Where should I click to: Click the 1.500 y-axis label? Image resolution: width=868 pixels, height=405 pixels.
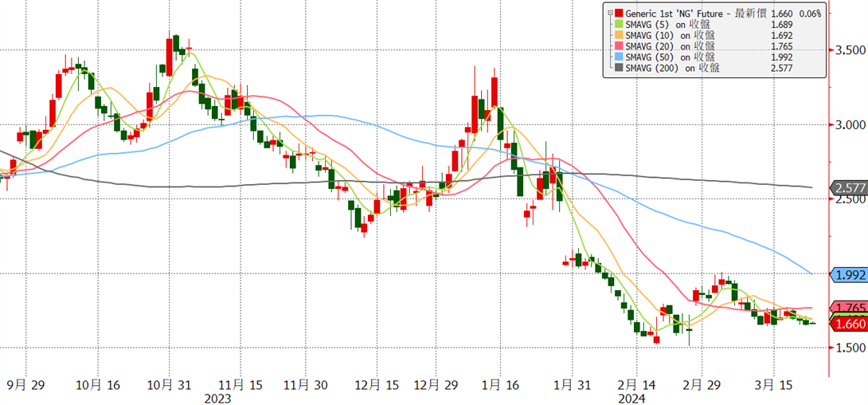tap(850, 348)
